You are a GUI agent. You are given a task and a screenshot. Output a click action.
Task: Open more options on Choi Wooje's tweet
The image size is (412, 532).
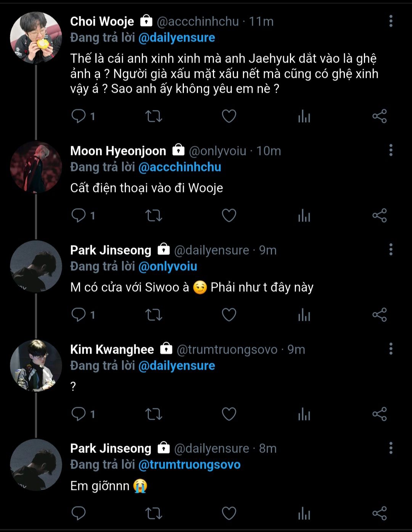(x=391, y=21)
